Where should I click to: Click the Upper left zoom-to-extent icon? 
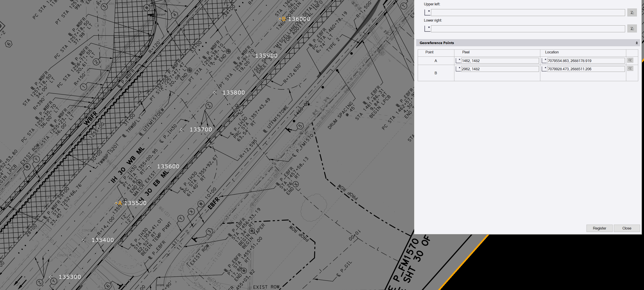tap(632, 12)
